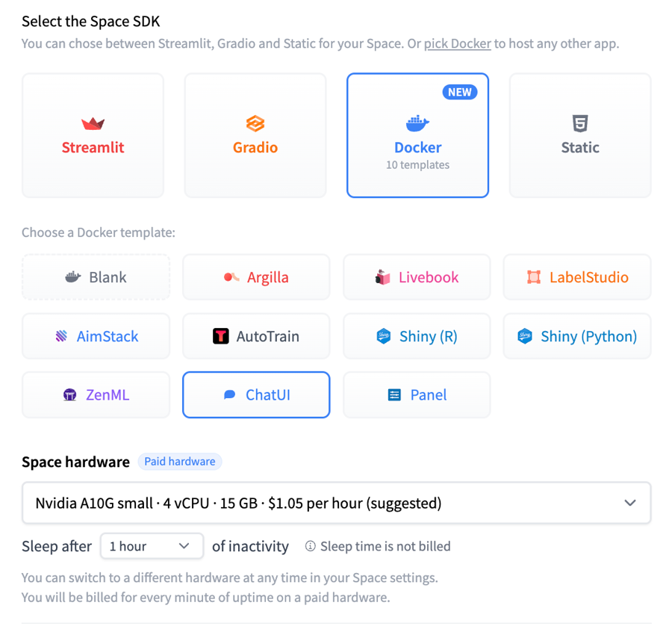Screen dimensions: 672x629
Task: Expand the Sleep after duration dropdown
Action: (x=152, y=546)
